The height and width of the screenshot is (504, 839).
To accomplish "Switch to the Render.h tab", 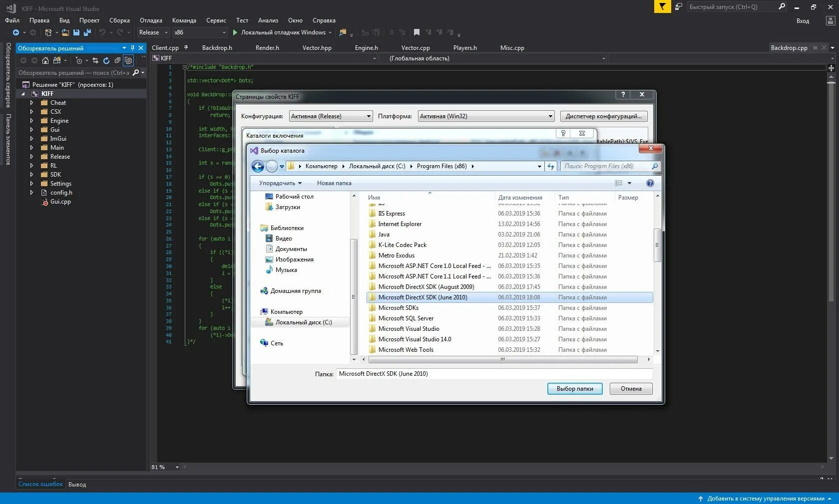I will [267, 48].
